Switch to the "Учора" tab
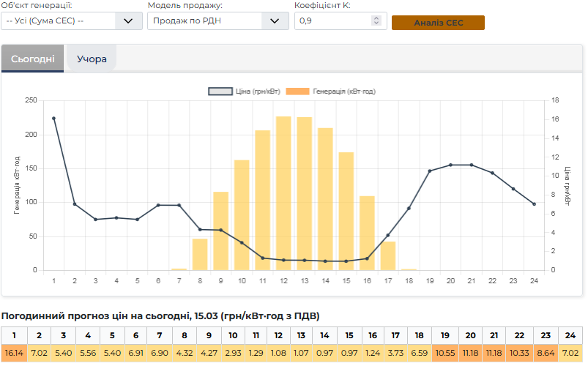 pyautogui.click(x=92, y=59)
